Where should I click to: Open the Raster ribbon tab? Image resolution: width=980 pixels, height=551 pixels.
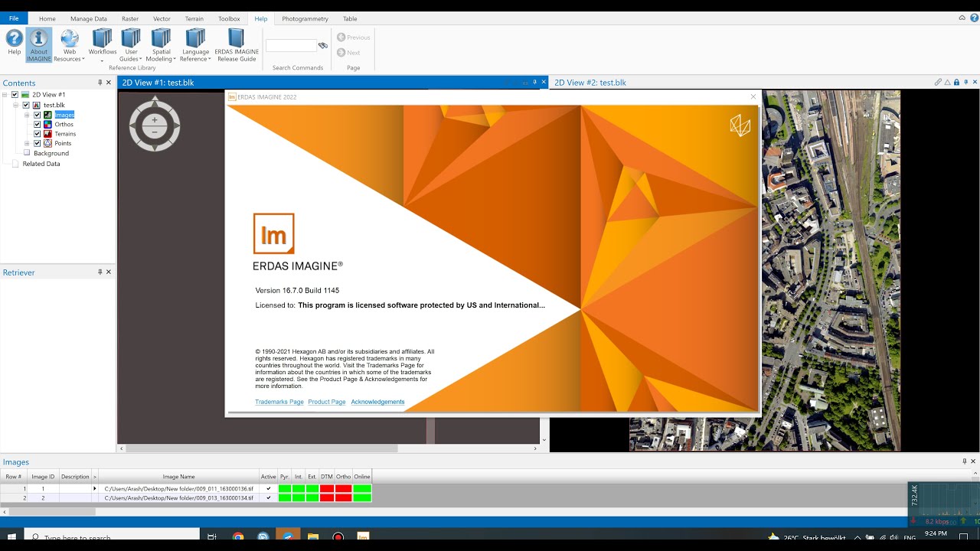[x=130, y=18]
